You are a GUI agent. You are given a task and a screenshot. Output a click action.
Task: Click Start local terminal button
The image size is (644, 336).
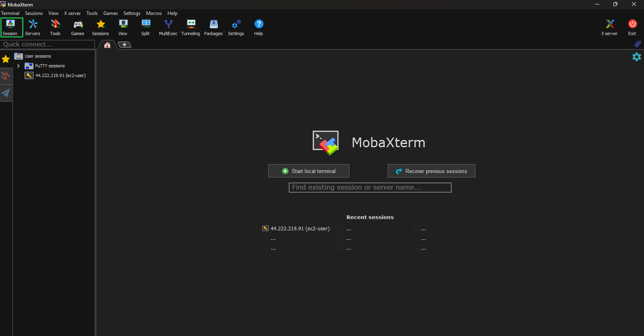coord(309,171)
